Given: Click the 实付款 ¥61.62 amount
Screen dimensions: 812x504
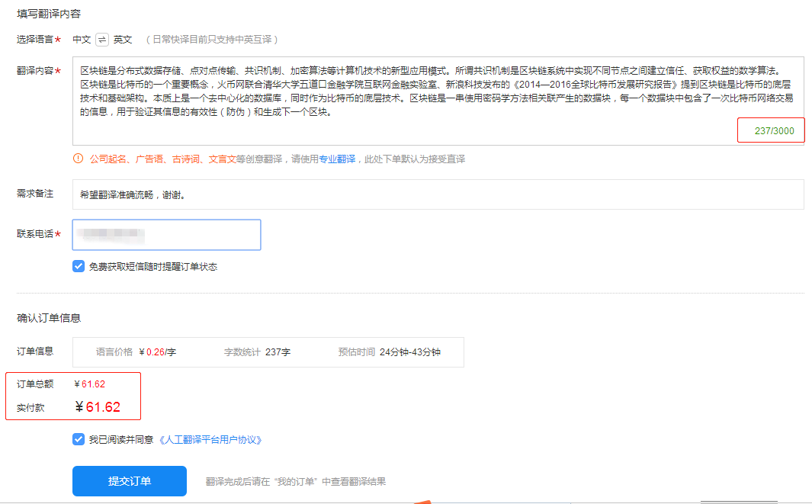Looking at the screenshot, I should (x=98, y=407).
